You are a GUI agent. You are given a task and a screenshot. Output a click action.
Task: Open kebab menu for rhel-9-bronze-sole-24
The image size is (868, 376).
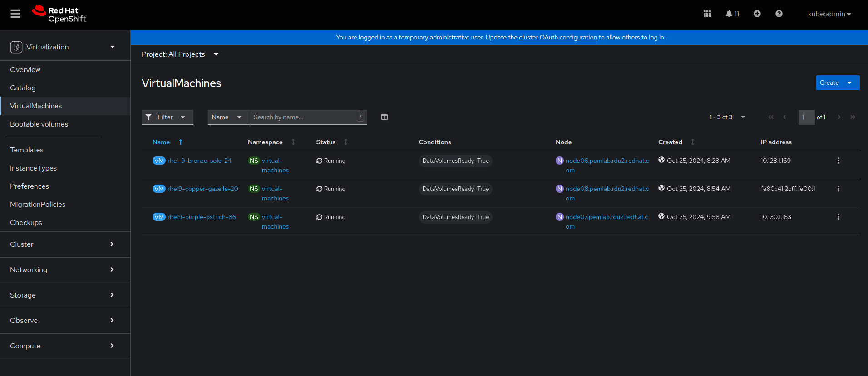[838, 161]
